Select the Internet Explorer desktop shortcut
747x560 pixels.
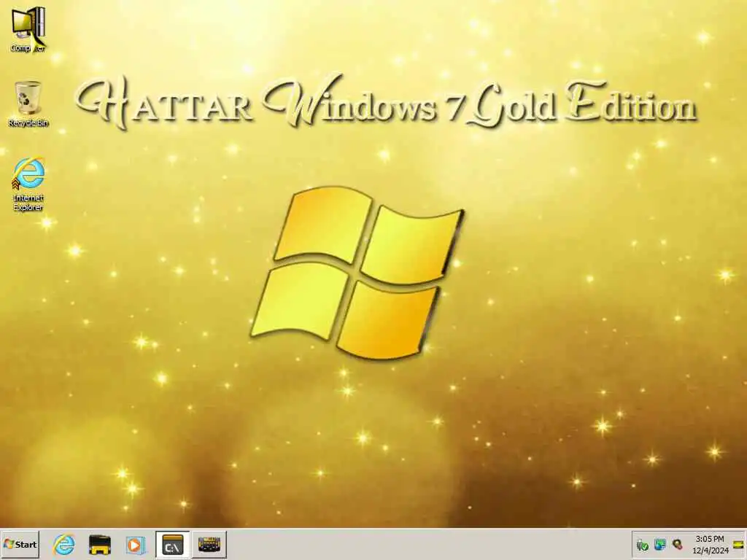pyautogui.click(x=28, y=184)
